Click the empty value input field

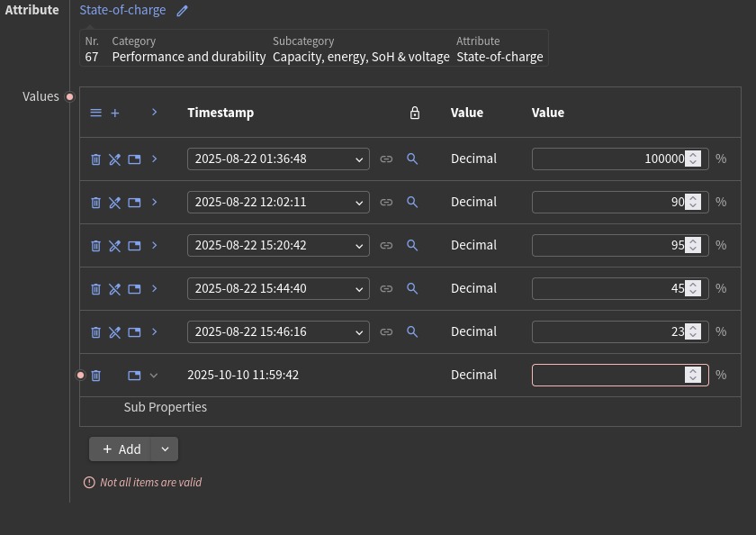(607, 376)
